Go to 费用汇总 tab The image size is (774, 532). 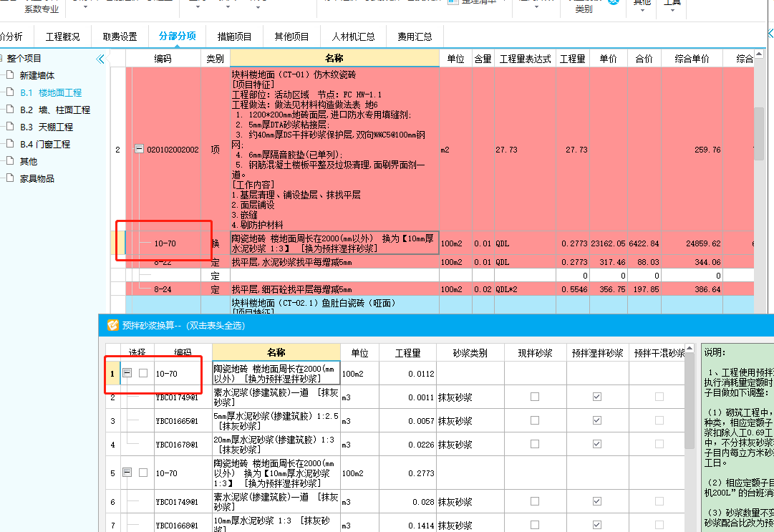click(x=415, y=37)
